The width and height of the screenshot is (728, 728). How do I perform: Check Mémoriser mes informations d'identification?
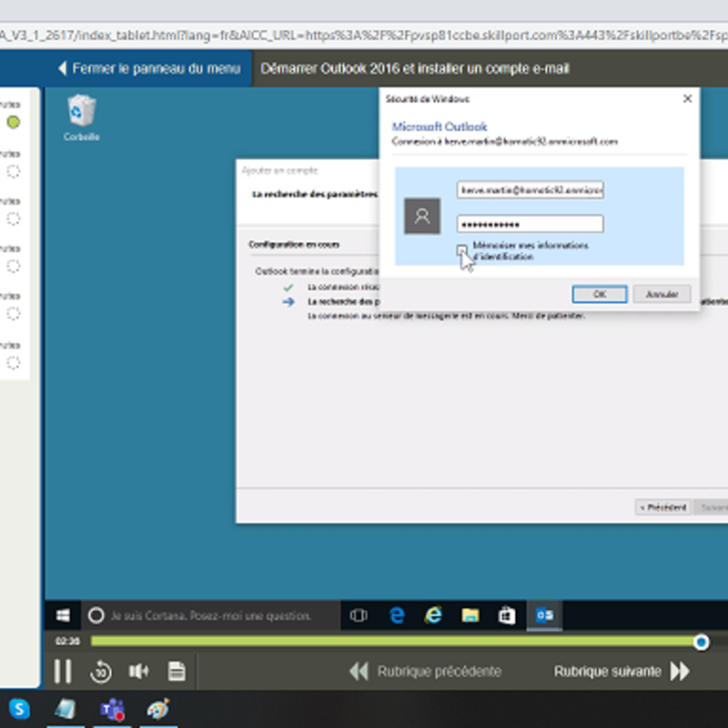[x=461, y=251]
